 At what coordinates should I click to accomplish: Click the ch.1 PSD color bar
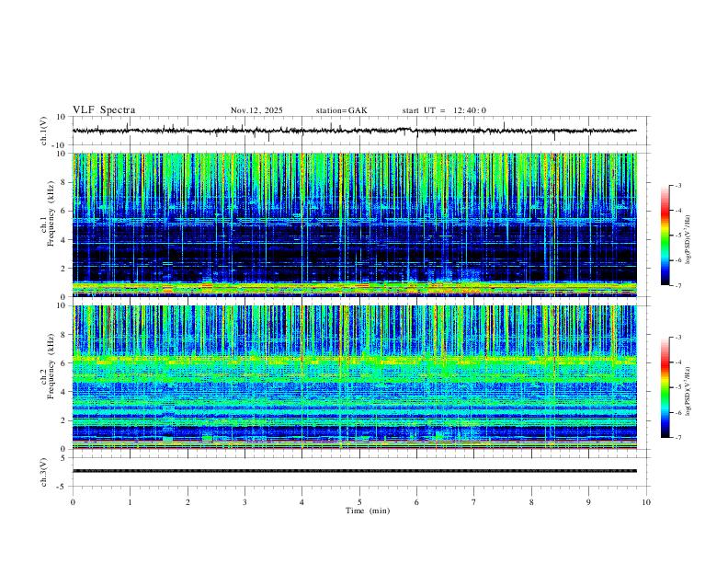(665, 236)
